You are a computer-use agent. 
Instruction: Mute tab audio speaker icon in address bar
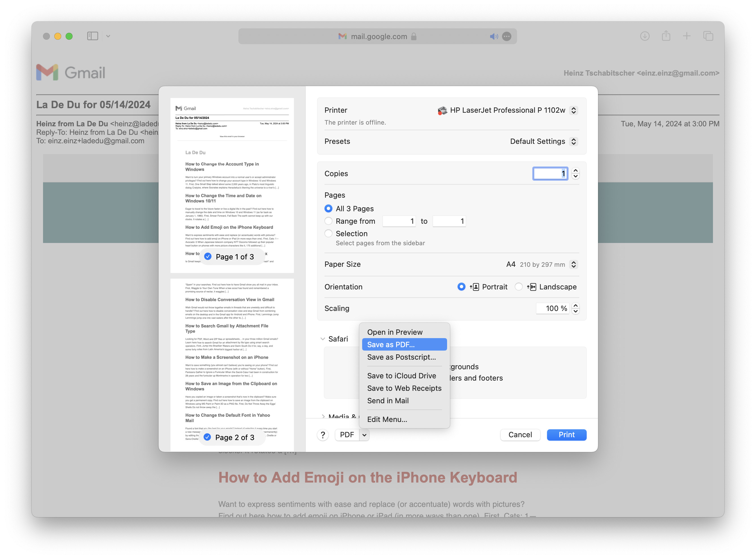point(494,36)
